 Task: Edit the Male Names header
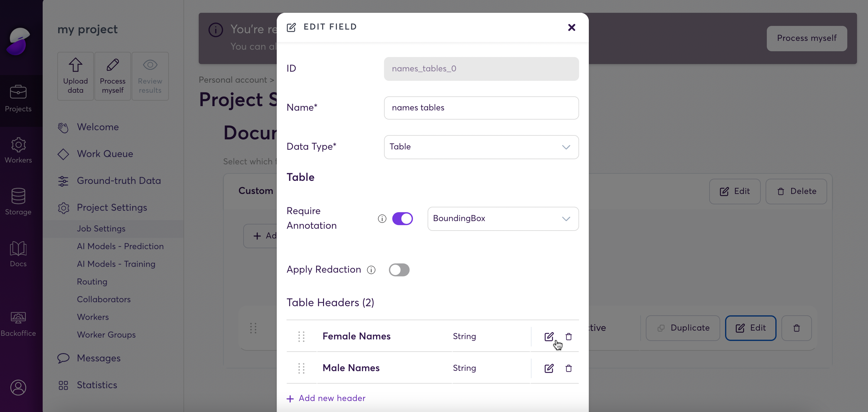click(549, 368)
